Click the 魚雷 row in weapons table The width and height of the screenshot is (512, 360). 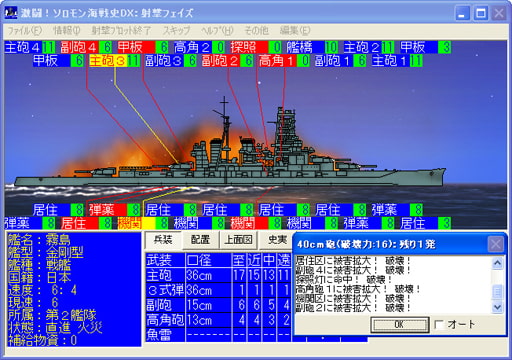coord(219,335)
